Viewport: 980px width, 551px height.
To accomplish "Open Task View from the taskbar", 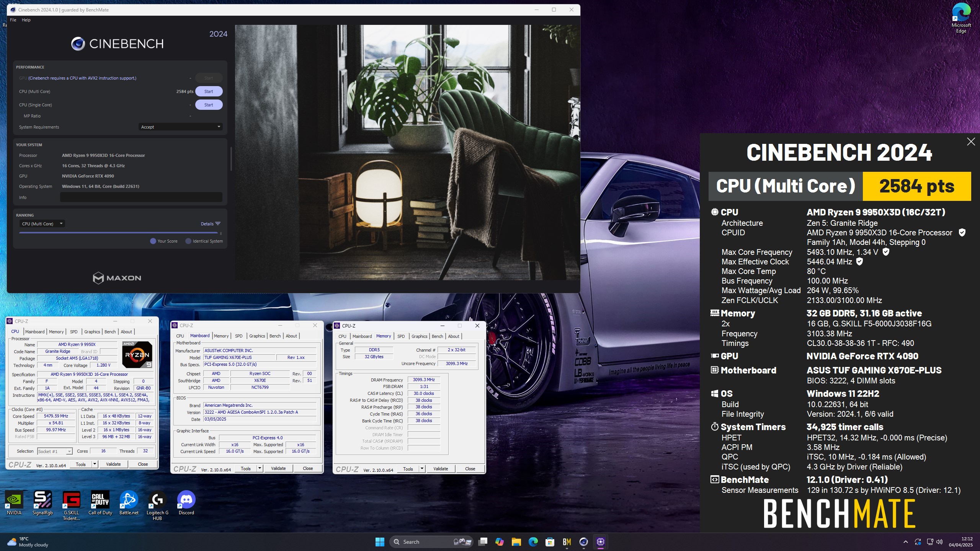I will (483, 542).
